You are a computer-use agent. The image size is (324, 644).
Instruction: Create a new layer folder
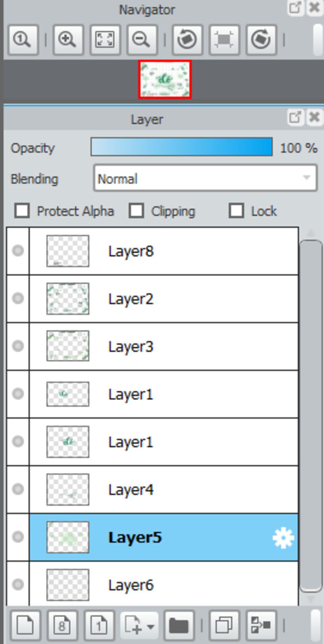(x=179, y=625)
